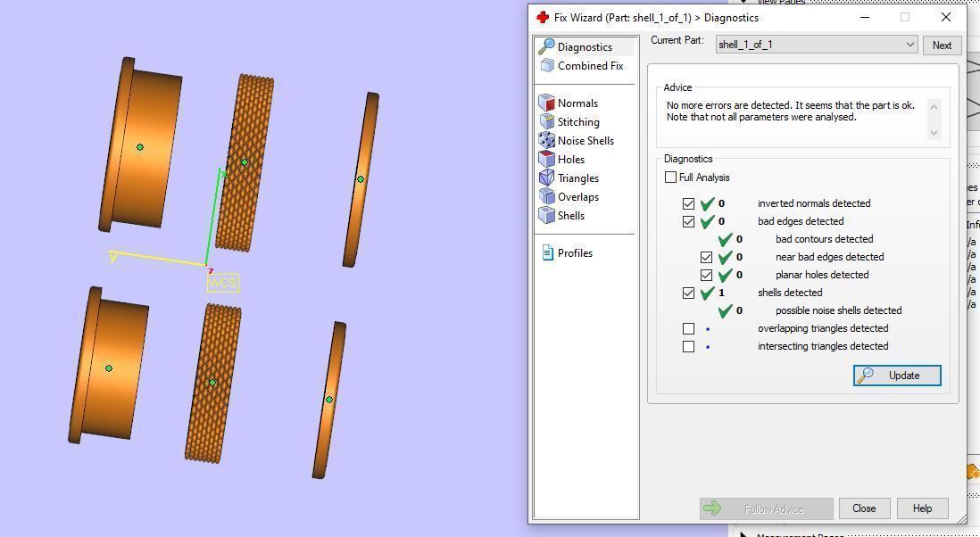The height and width of the screenshot is (537, 980).
Task: Uncheck the inverted normals detected checkbox
Action: [x=688, y=203]
